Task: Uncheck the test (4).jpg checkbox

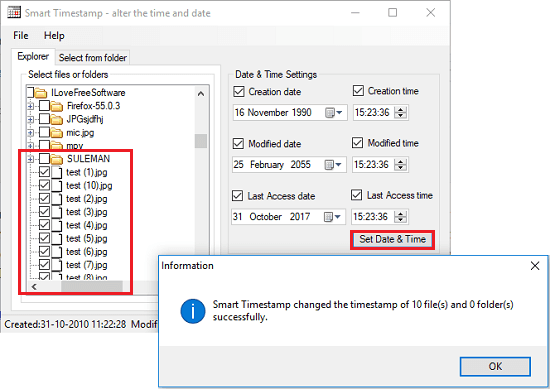Action: pos(44,225)
